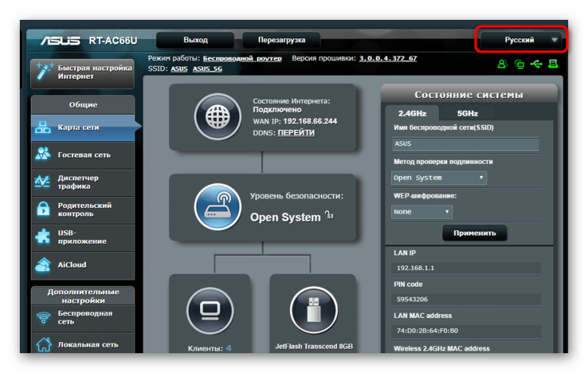Click the Выход logout button

(x=196, y=40)
